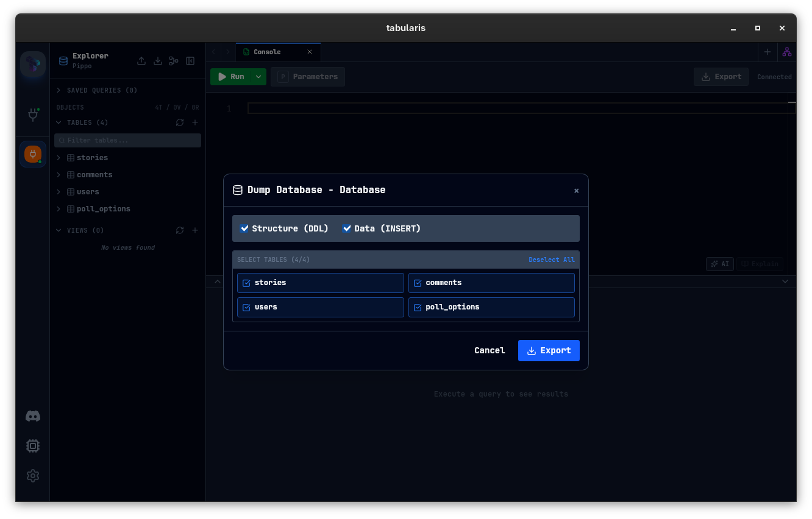Click the purple schema diagram icon
The height and width of the screenshot is (519, 812).
787,52
